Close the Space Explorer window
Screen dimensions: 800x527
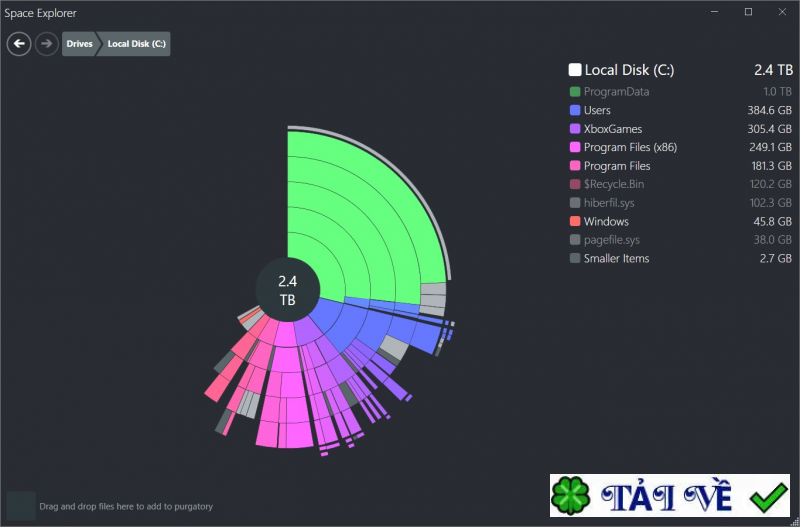coord(782,12)
